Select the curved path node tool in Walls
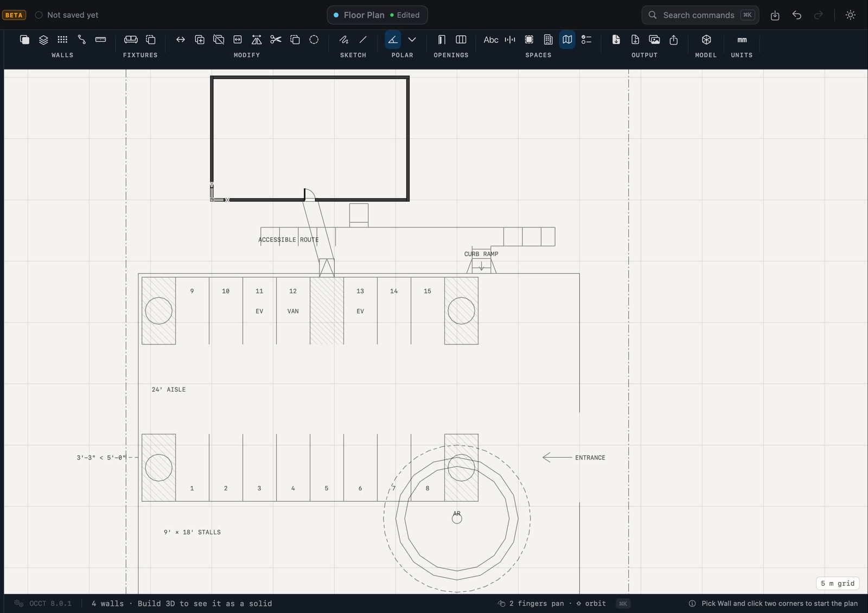868x613 pixels. click(81, 40)
